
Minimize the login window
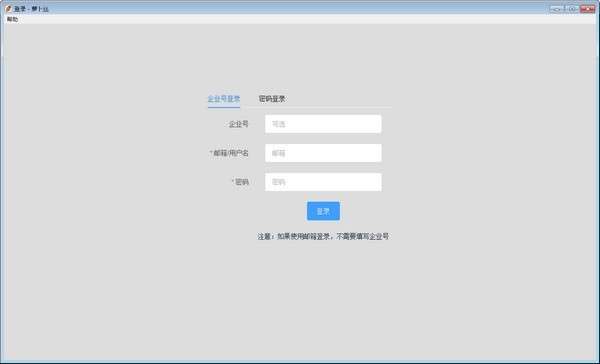pyautogui.click(x=557, y=8)
